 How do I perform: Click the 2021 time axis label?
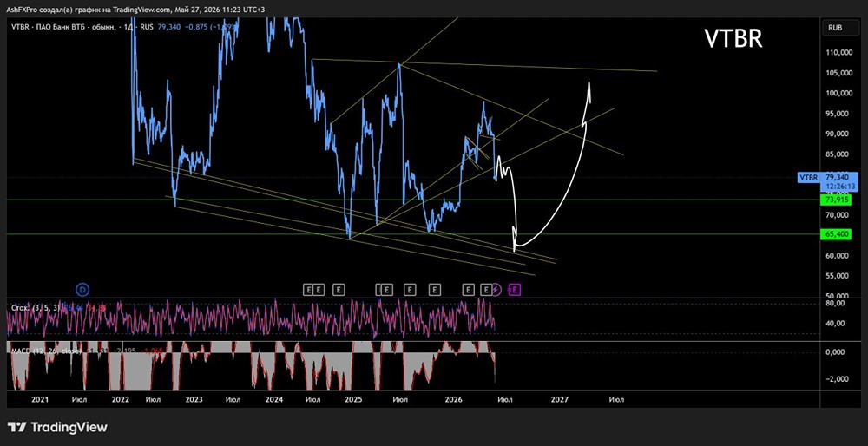[41, 399]
